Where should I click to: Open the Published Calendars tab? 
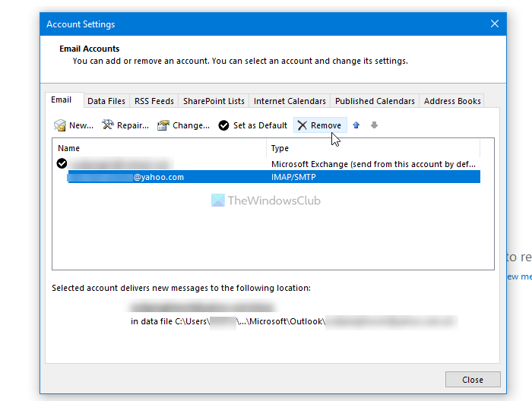[x=375, y=101]
